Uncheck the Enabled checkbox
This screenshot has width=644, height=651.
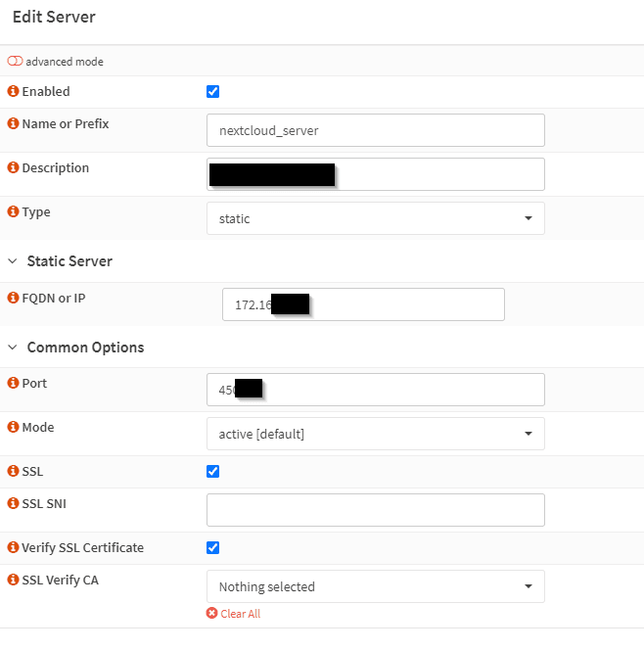(x=213, y=91)
